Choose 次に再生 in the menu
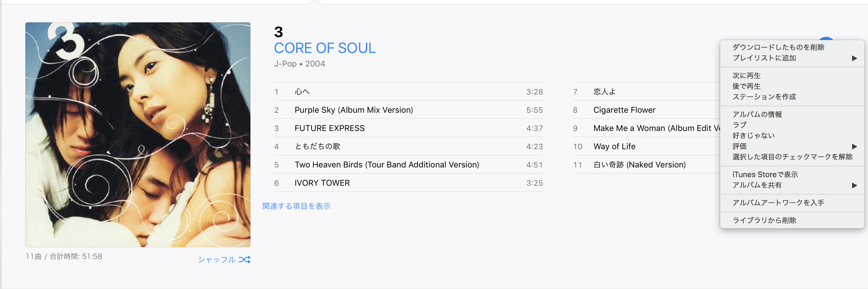The image size is (868, 289). pos(746,76)
